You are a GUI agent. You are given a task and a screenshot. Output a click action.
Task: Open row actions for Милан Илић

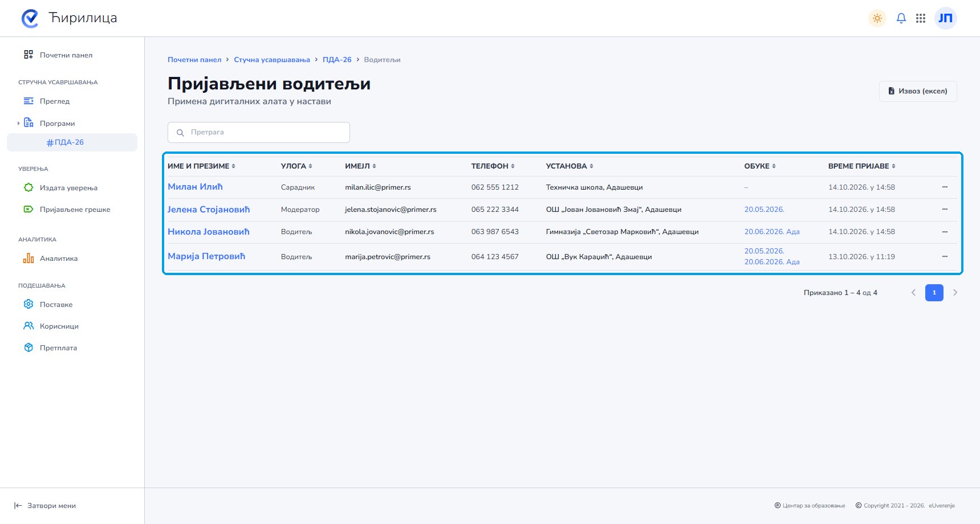tap(945, 187)
